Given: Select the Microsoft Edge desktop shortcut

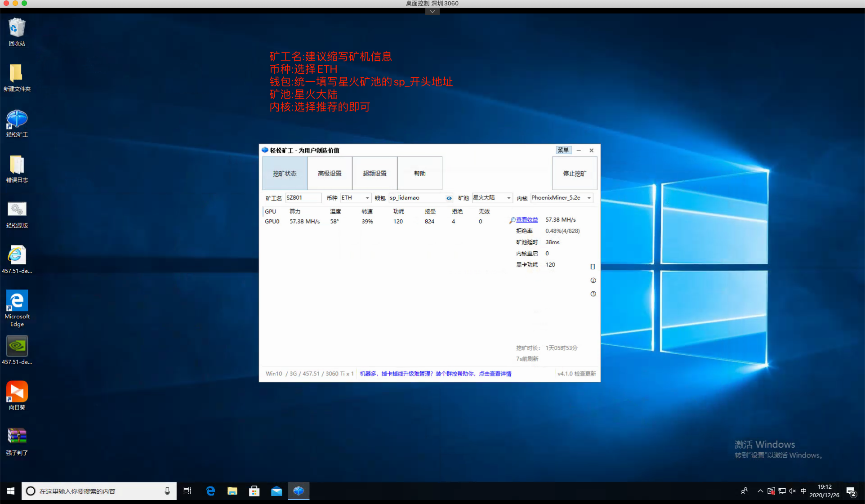Looking at the screenshot, I should pyautogui.click(x=17, y=308).
